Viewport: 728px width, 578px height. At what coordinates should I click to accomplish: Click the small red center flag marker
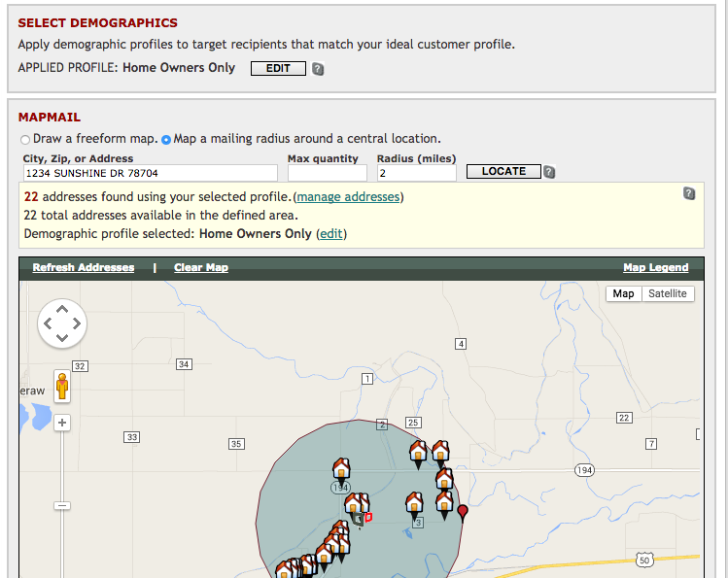pyautogui.click(x=368, y=517)
